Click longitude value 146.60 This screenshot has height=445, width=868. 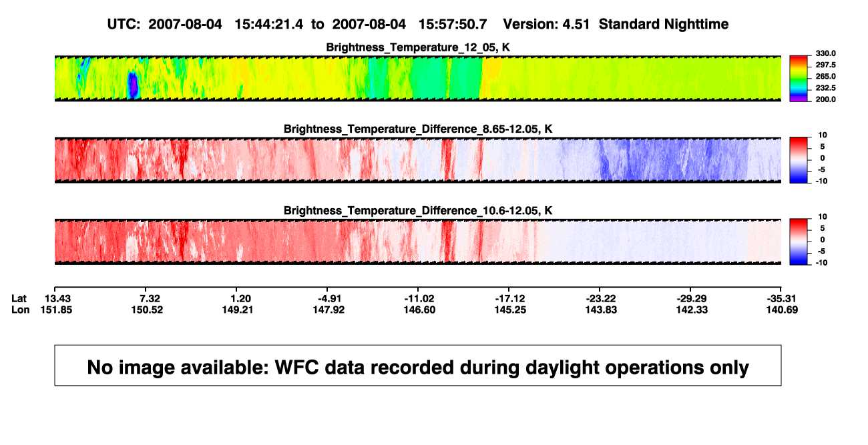click(x=421, y=310)
